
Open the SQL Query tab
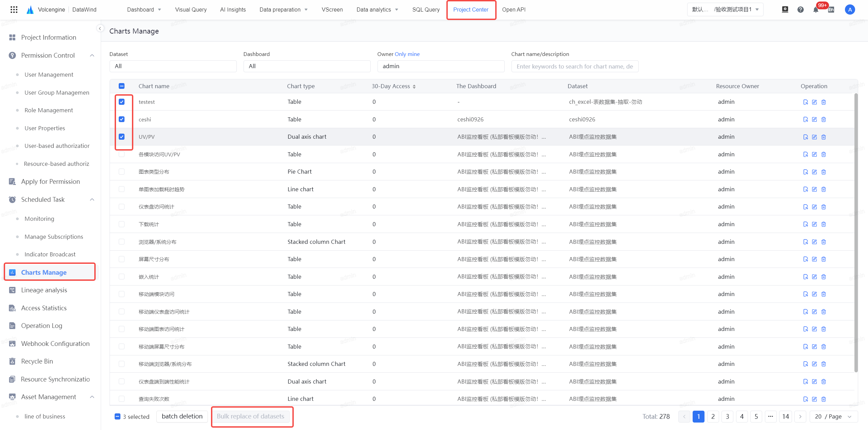[426, 9]
